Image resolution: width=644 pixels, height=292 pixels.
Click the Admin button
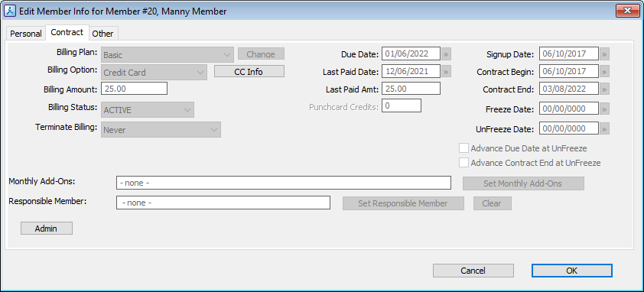[47, 229]
